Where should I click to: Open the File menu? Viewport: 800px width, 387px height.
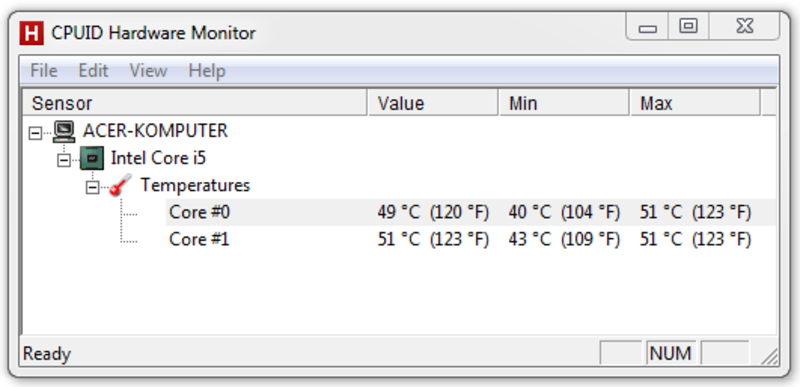pyautogui.click(x=44, y=70)
